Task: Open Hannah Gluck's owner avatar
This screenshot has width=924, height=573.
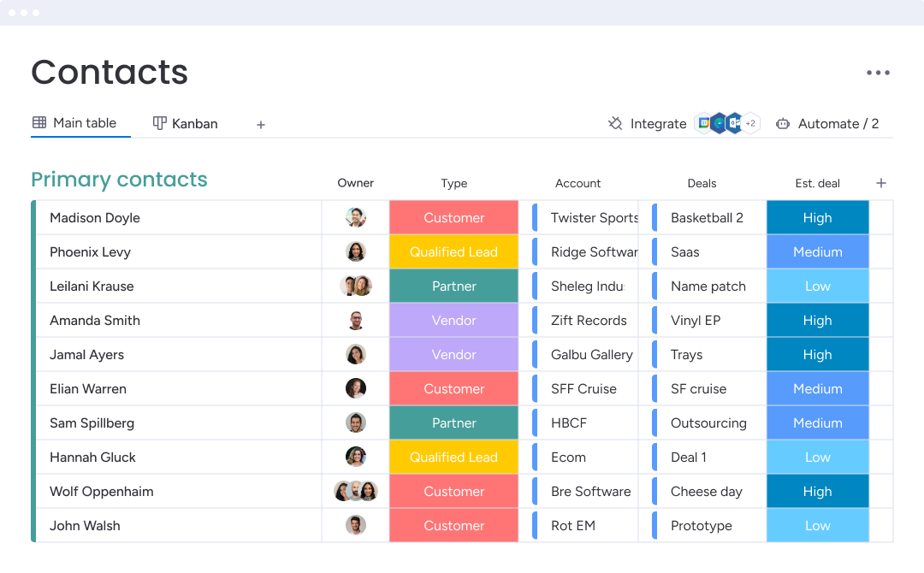Action: [355, 457]
